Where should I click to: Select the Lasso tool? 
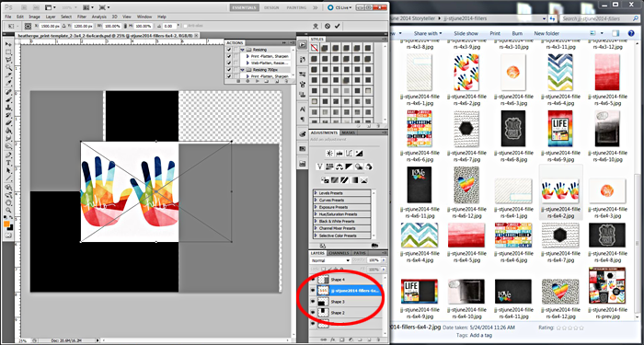click(x=8, y=60)
